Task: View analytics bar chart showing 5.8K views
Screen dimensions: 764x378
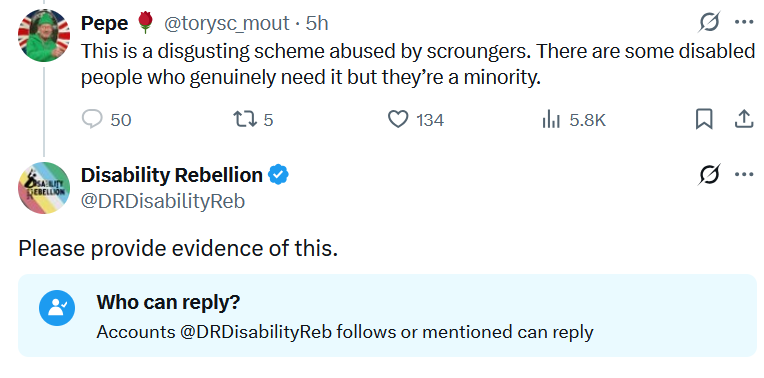Action: point(573,119)
